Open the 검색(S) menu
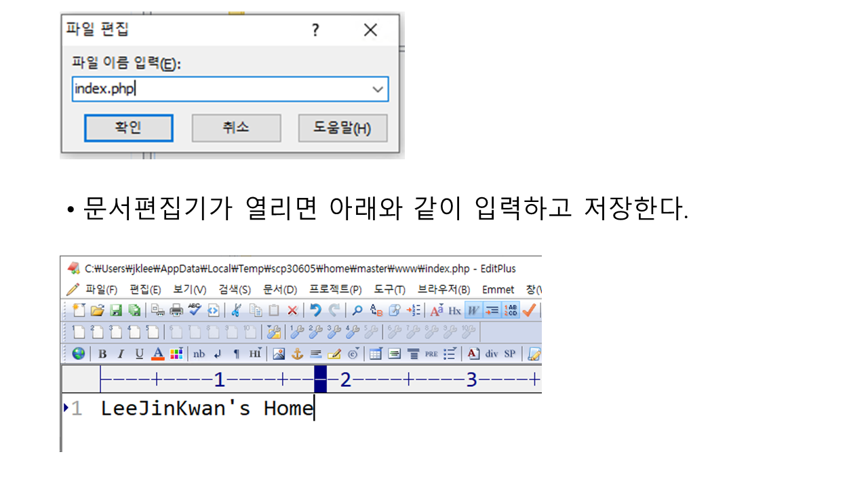Image resolution: width=868 pixels, height=488 pixels. pyautogui.click(x=235, y=289)
